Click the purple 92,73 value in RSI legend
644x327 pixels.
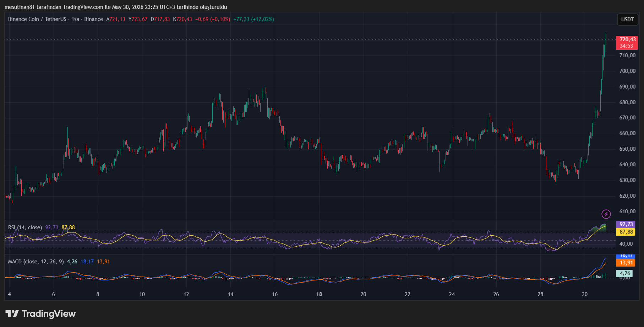click(52, 227)
